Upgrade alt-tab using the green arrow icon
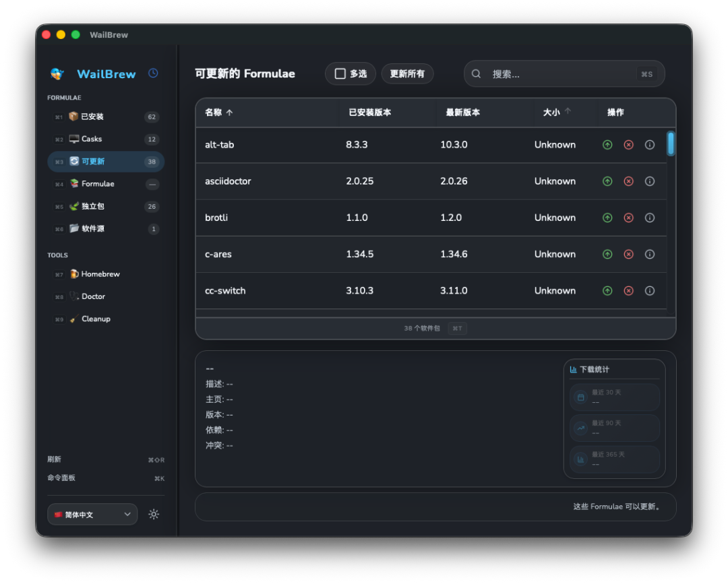This screenshot has height=584, width=728. [607, 144]
